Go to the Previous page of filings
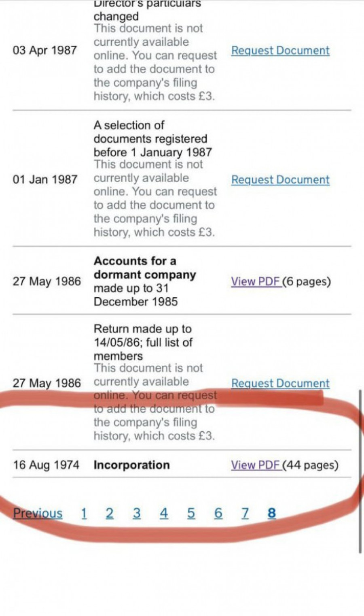The width and height of the screenshot is (364, 616). (x=38, y=513)
